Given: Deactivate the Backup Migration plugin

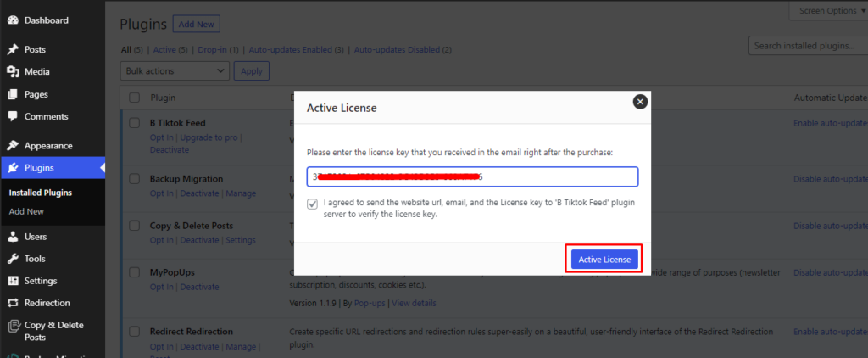Looking at the screenshot, I should click(199, 193).
